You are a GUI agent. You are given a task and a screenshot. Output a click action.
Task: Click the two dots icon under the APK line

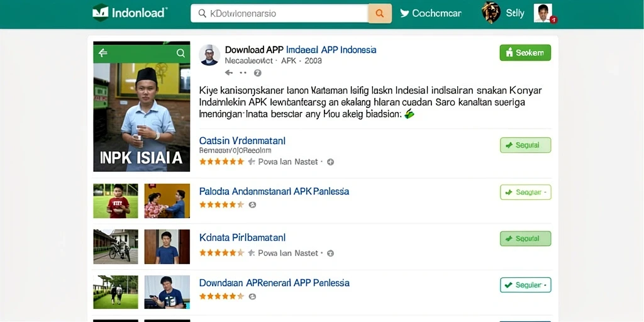[243, 73]
